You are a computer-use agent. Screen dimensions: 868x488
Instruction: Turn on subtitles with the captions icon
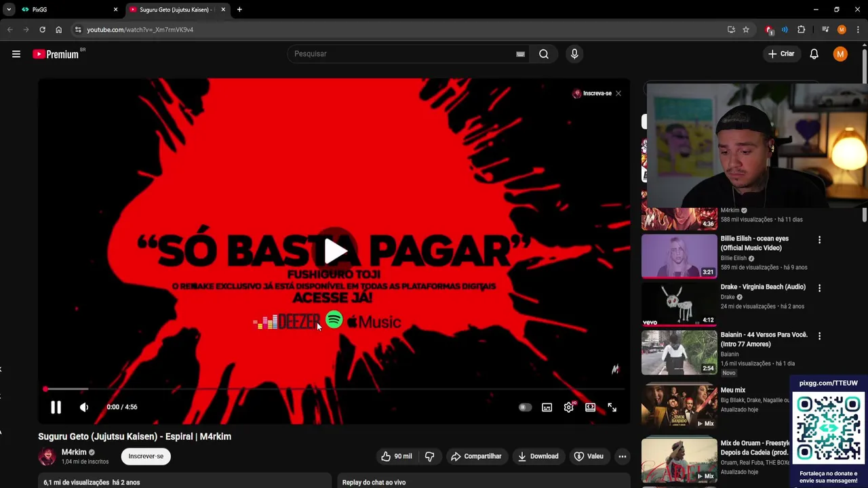coord(547,407)
